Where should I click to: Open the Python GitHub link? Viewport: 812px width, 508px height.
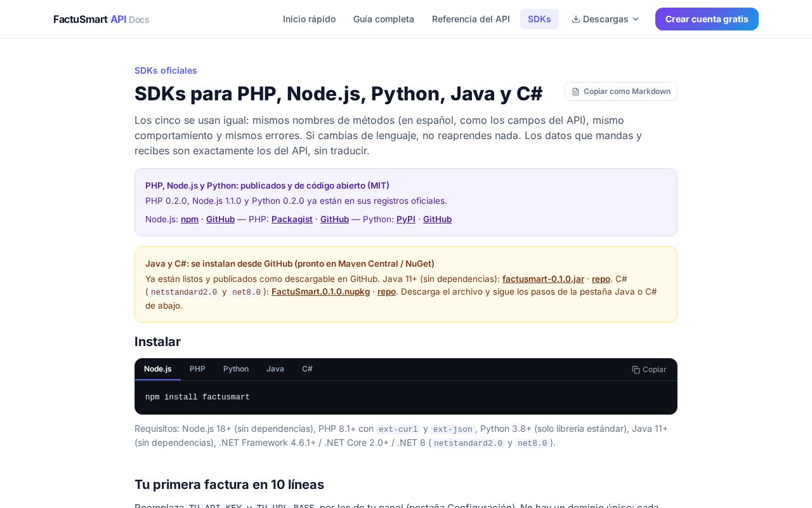pyautogui.click(x=437, y=219)
